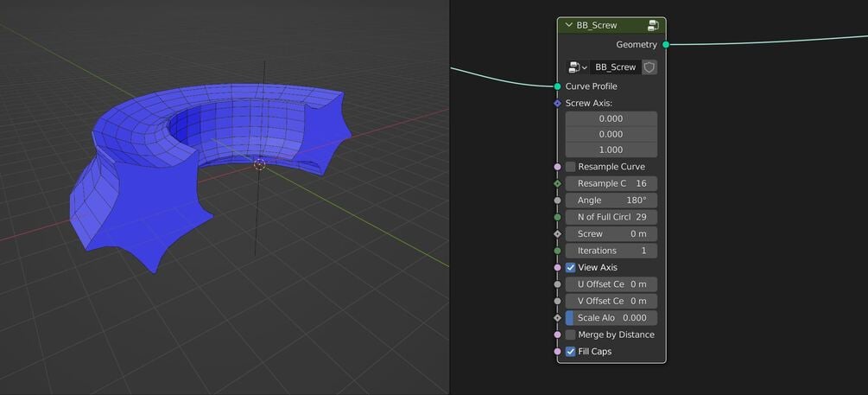This screenshot has height=395, width=868.
Task: Click the Resample C count field 16
Action: click(x=611, y=183)
